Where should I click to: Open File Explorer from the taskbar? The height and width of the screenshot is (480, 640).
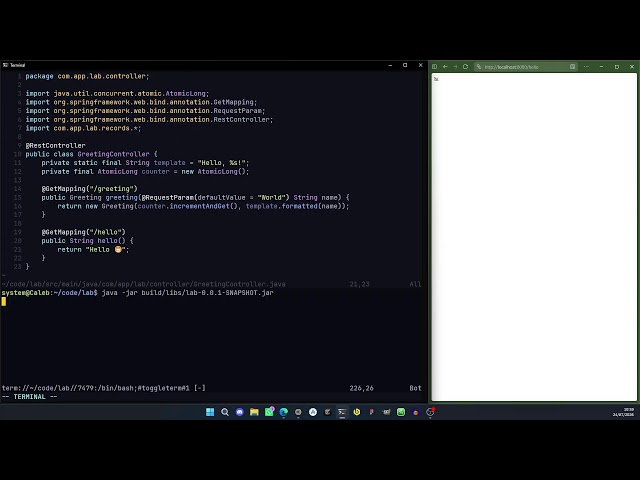(x=254, y=412)
